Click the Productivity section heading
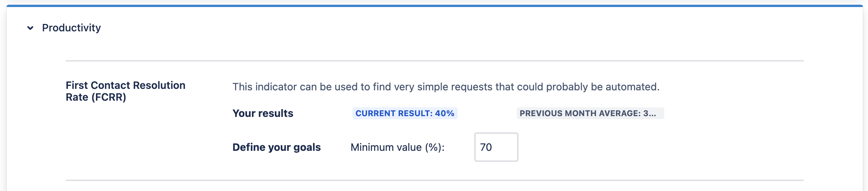 coord(71,28)
